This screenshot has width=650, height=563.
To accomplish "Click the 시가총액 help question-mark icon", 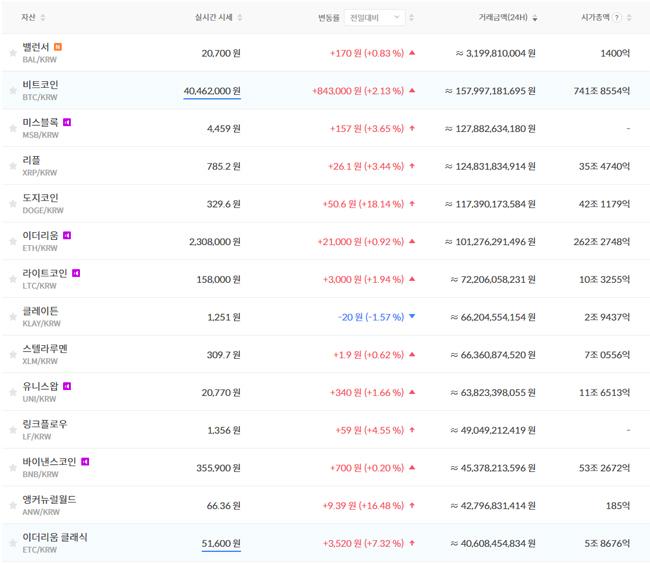I will 616,18.
